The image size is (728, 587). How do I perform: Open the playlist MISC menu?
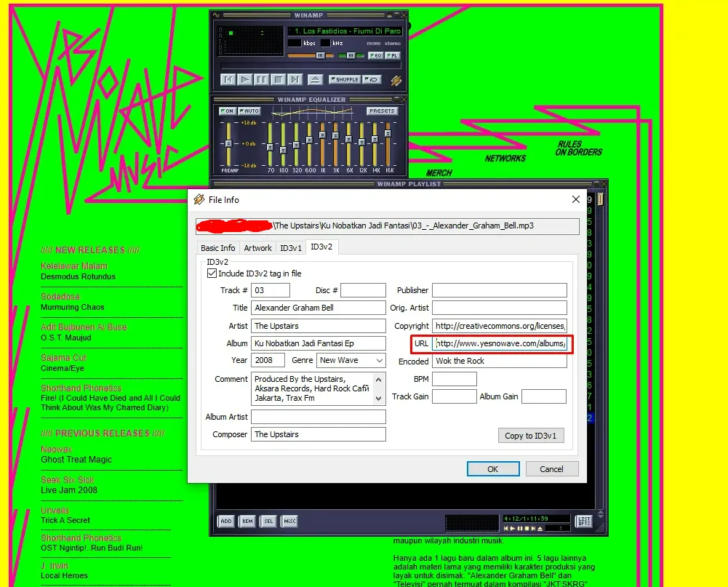[289, 521]
